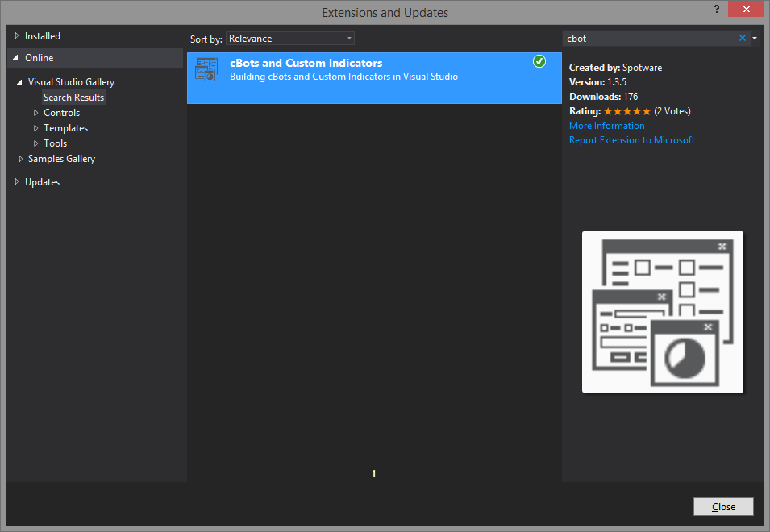
Task: Click the Building cBots description text
Action: coord(343,77)
